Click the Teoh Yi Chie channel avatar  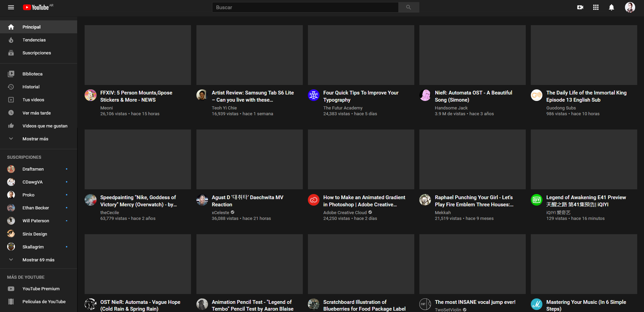[x=202, y=95]
